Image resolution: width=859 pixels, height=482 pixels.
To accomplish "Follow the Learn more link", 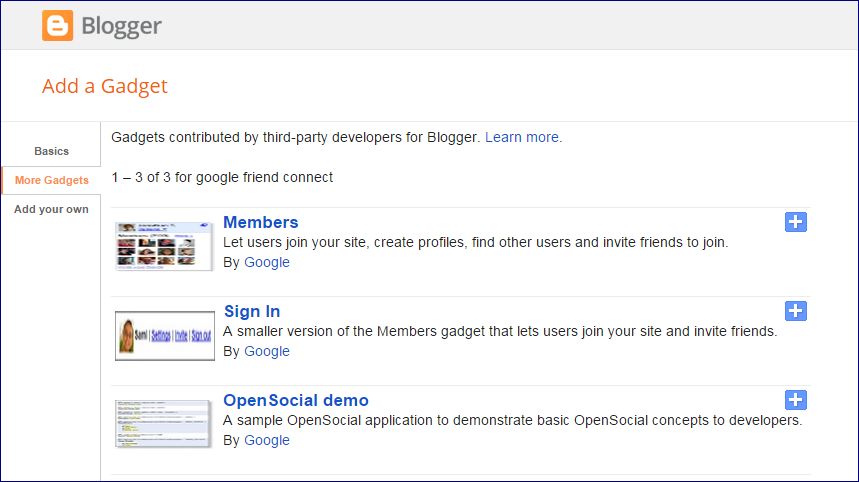I will [x=522, y=137].
